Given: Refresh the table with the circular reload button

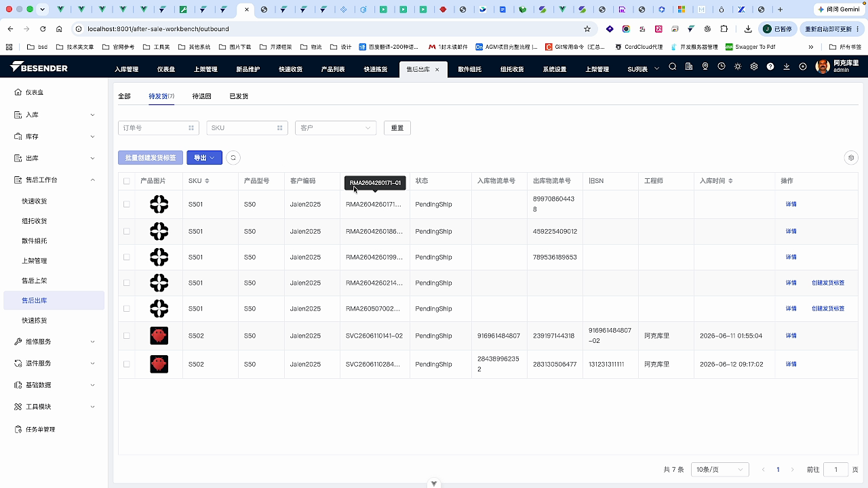Looking at the screenshot, I should pos(233,158).
